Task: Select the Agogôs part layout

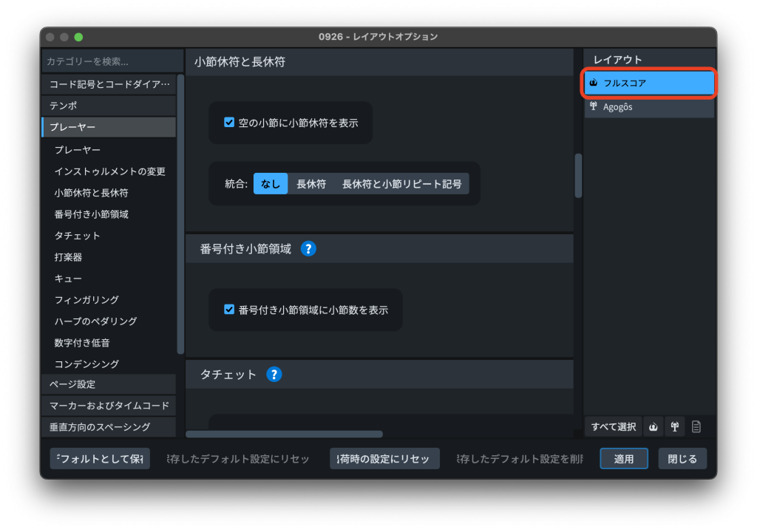Action: pyautogui.click(x=649, y=107)
